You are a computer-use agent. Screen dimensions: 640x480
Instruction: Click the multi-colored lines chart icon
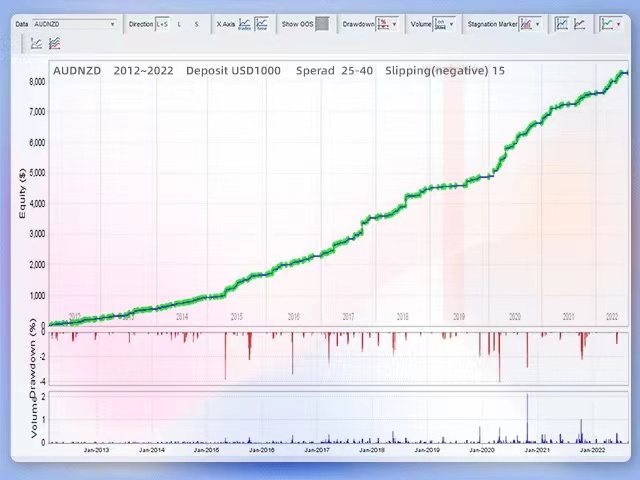pos(54,43)
